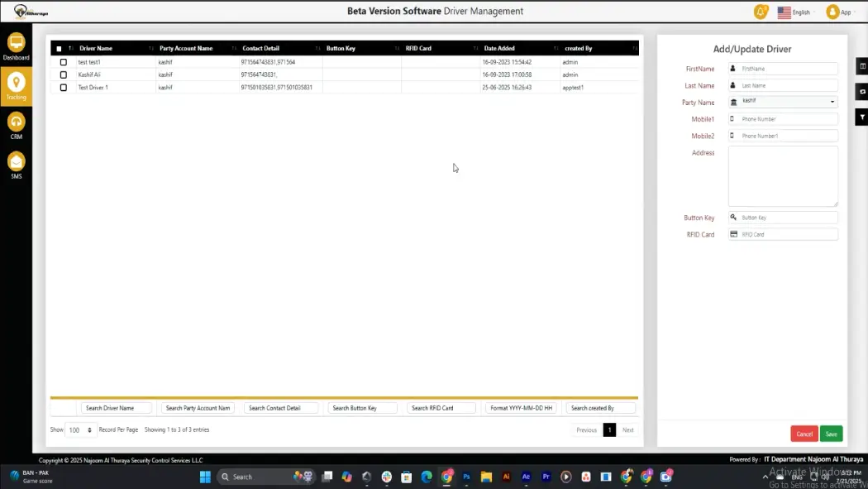Open File Explorer from the taskbar
Image resolution: width=868 pixels, height=489 pixels.
pos(486,477)
